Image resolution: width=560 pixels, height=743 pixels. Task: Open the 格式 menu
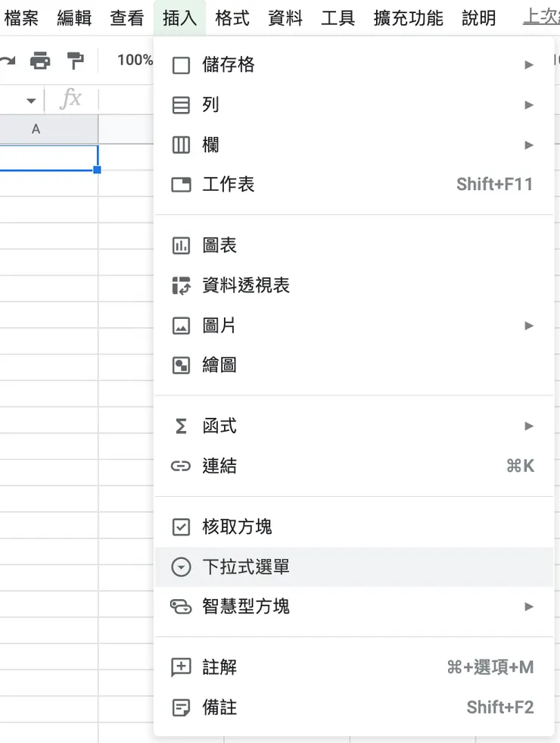pos(232,18)
